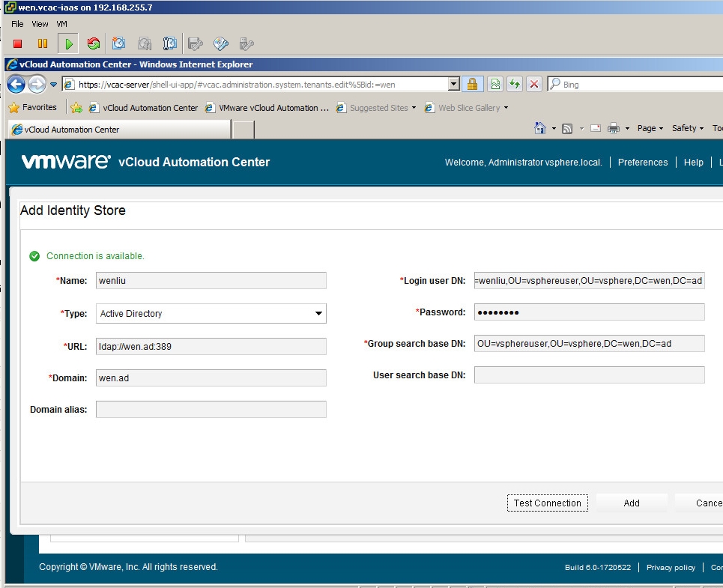Click the Connect USB device icon
The width and height of the screenshot is (723, 588).
click(x=246, y=43)
